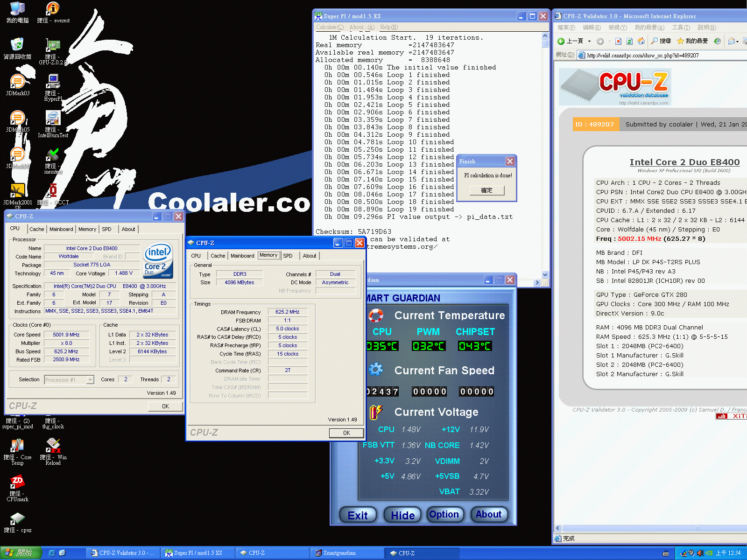Confirm the PI calculation is done dialog
The width and height of the screenshot is (747, 560).
point(487,190)
